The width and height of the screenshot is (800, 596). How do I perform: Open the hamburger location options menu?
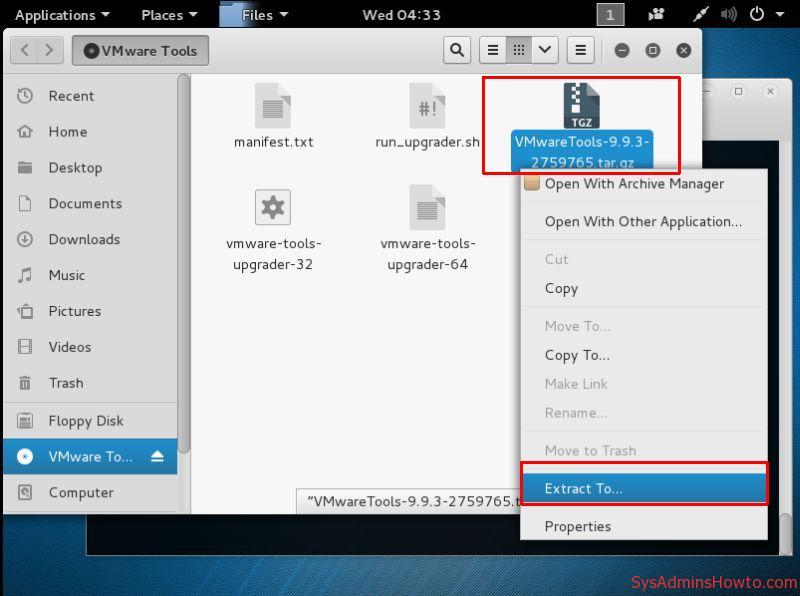[581, 50]
